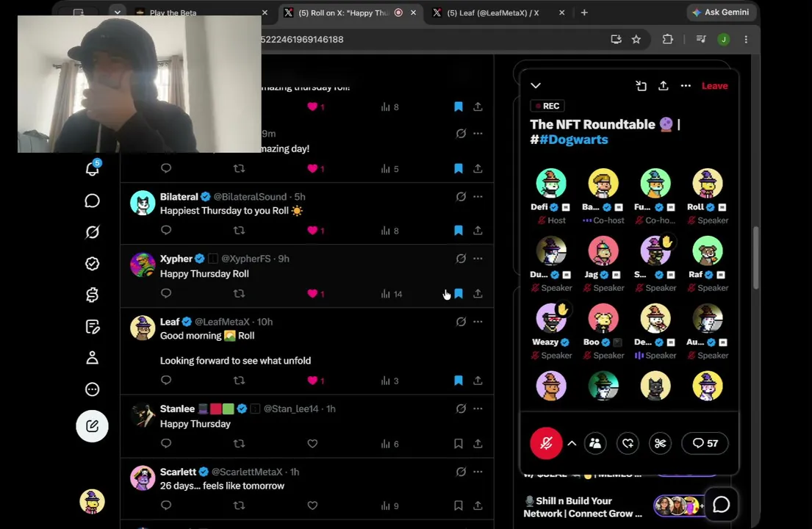This screenshot has height=529, width=812.
Task: Open the Space participants list icon
Action: tap(595, 443)
